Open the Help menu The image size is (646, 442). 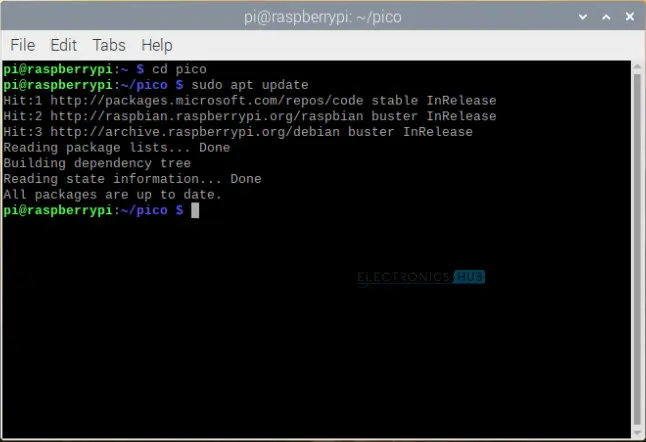(x=157, y=45)
